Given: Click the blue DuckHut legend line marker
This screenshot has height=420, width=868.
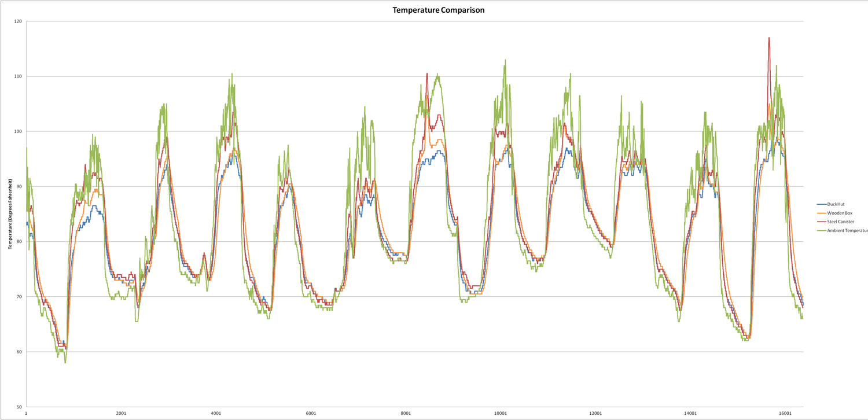Looking at the screenshot, I should (821, 204).
